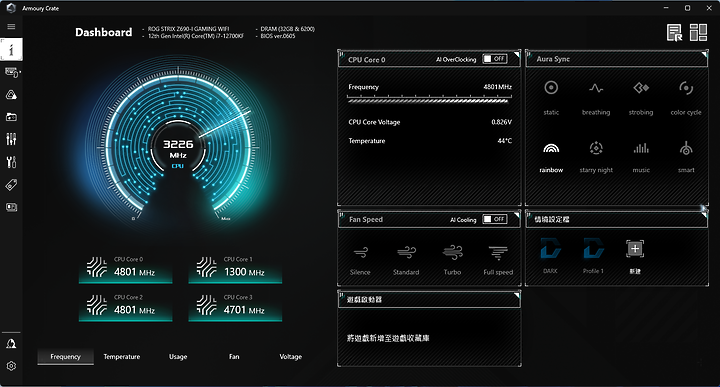720x387 pixels.
Task: Click the 0.826V CPU Core Voltage value
Action: coord(501,122)
